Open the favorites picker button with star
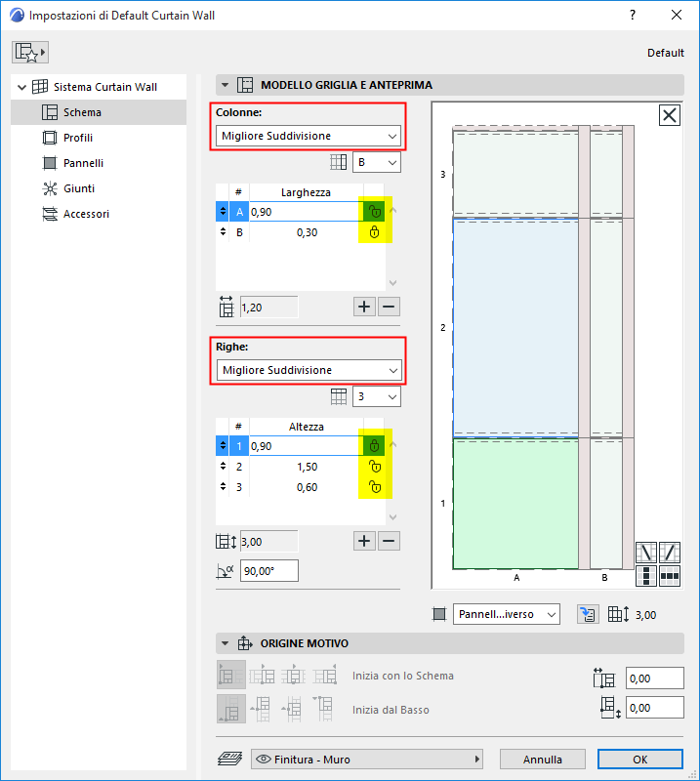700x781 pixels. click(x=30, y=53)
